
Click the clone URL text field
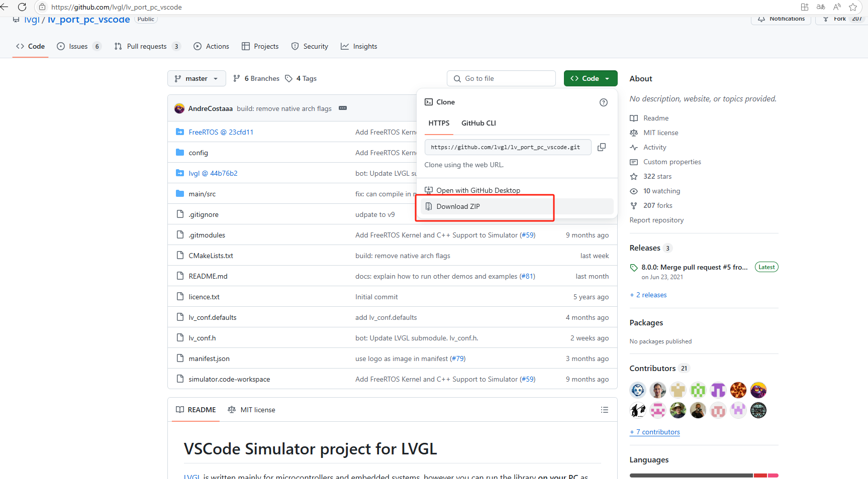508,147
